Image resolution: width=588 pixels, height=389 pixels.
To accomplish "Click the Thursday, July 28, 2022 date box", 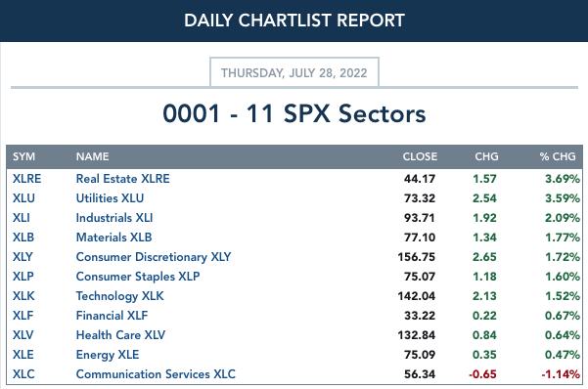I will (x=294, y=72).
